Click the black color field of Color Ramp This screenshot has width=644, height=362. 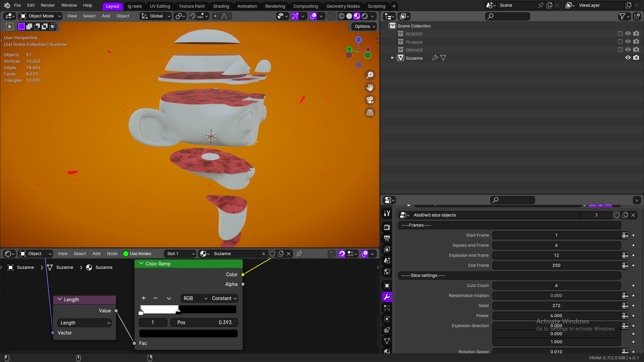tap(188, 333)
